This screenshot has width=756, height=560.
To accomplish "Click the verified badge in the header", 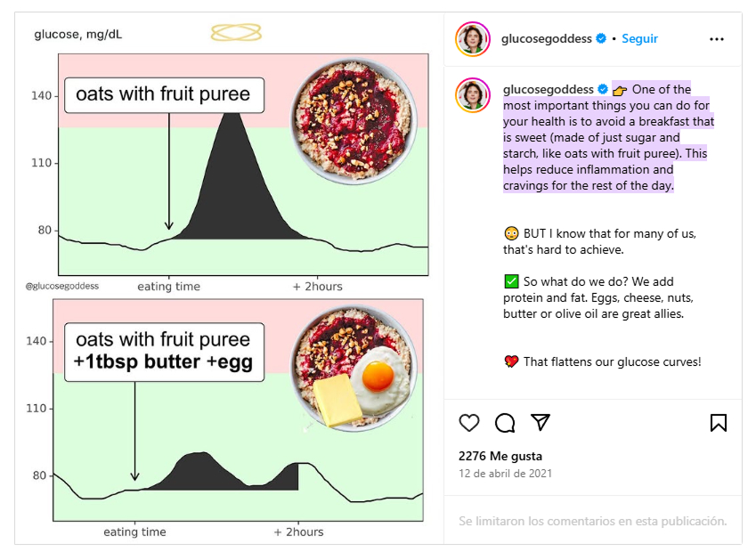I will point(601,39).
